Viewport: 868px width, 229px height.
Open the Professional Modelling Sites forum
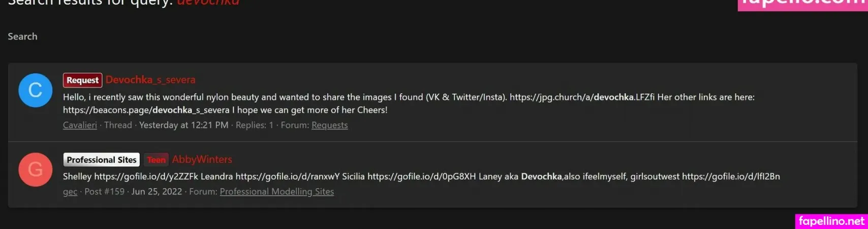click(x=276, y=192)
